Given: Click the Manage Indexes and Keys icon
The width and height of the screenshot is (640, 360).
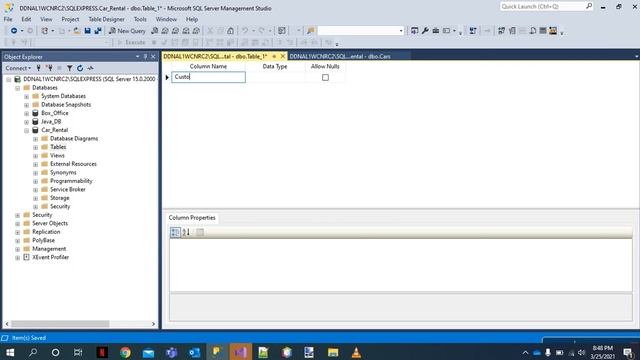Looking at the screenshot, I should [x=512, y=31].
